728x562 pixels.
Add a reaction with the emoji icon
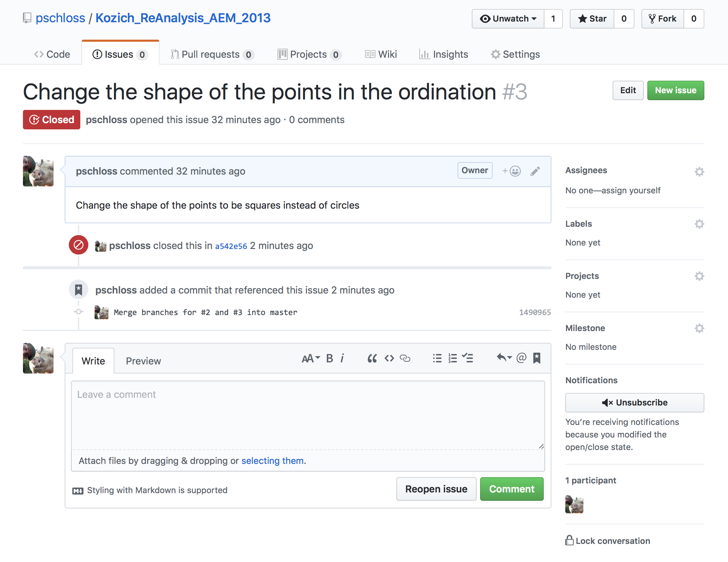click(511, 171)
